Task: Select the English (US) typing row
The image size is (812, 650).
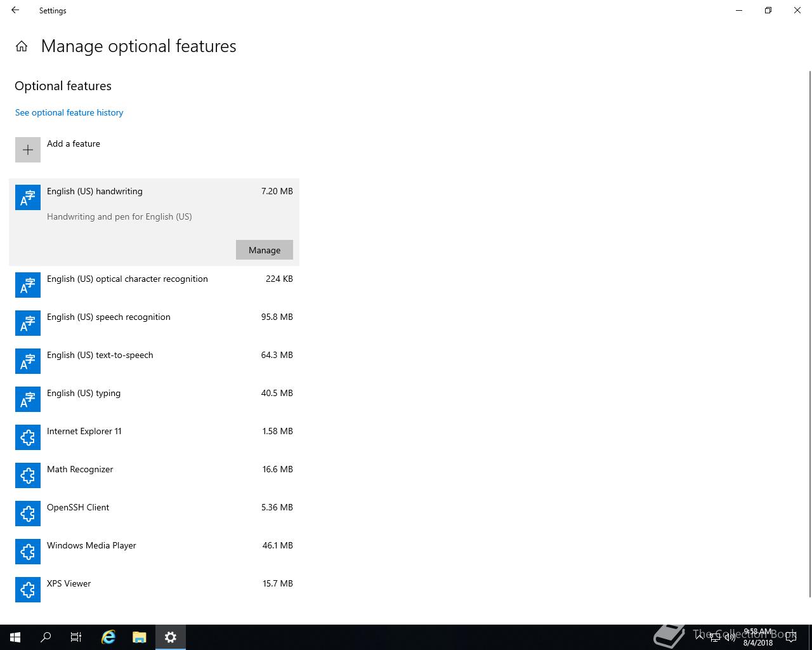Action: click(x=154, y=399)
